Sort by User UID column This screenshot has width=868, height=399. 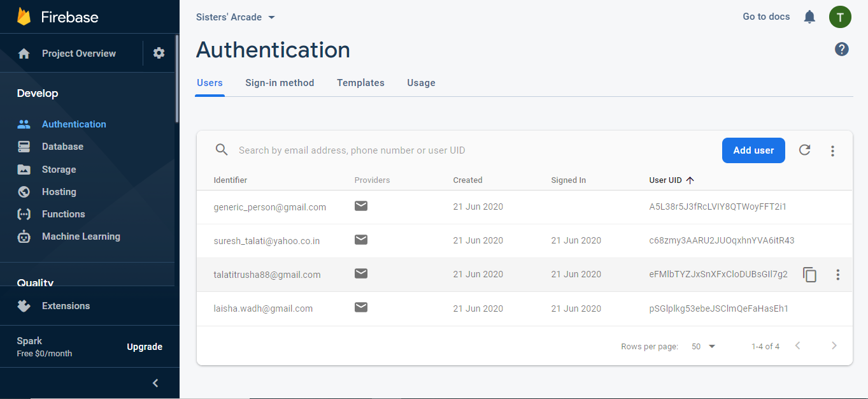pos(672,180)
